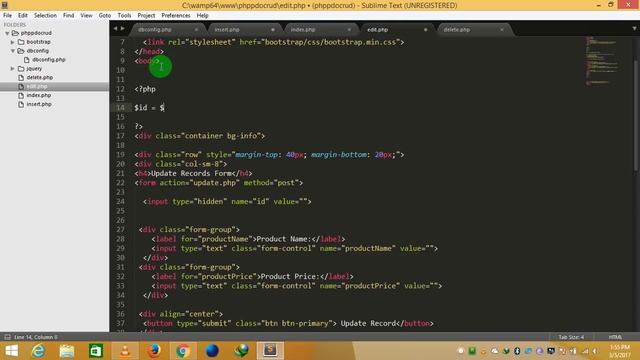Open the File menu
This screenshot has width=640, height=360.
tap(7, 16)
